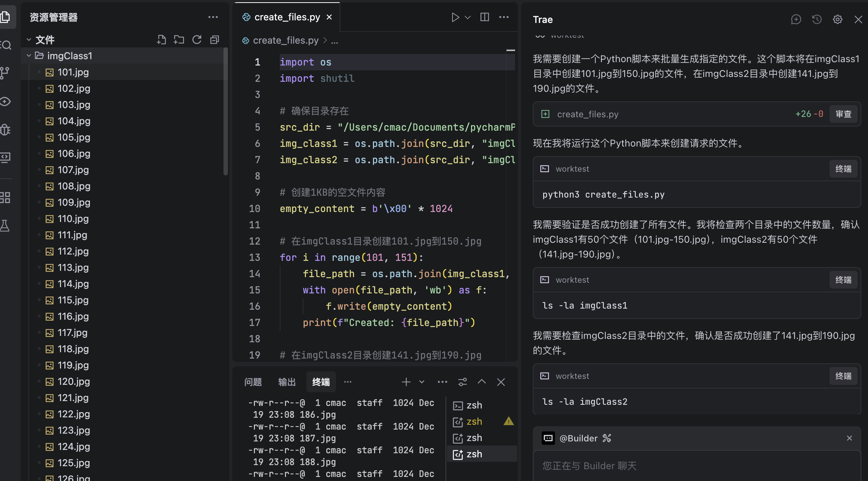Open new terminal profile dropdown

[x=422, y=382]
